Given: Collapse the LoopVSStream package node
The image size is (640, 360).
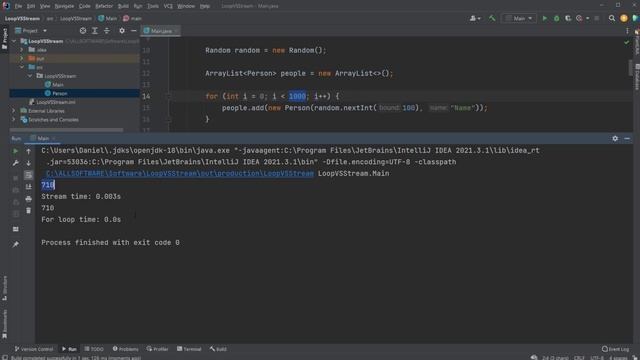Looking at the screenshot, I should pyautogui.click(x=30, y=76).
